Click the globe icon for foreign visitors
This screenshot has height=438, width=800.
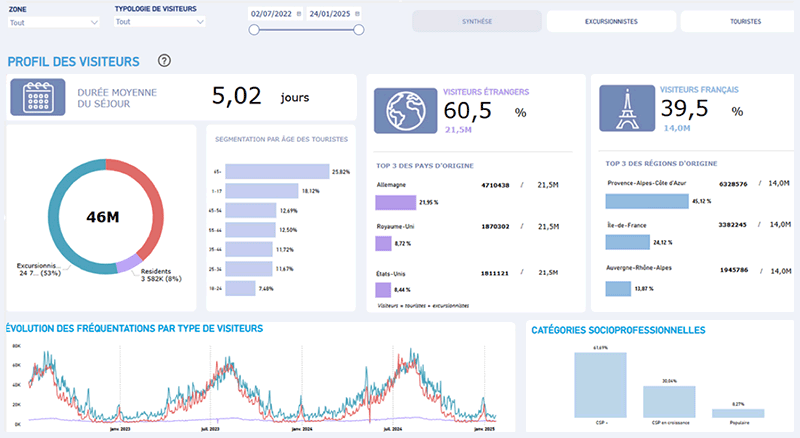point(406,111)
